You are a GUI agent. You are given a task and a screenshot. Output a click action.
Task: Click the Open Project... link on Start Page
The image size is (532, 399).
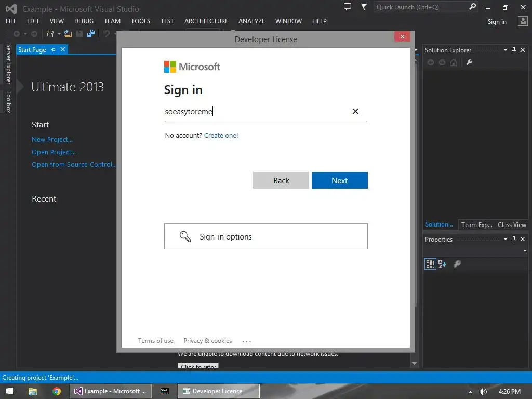tap(54, 152)
